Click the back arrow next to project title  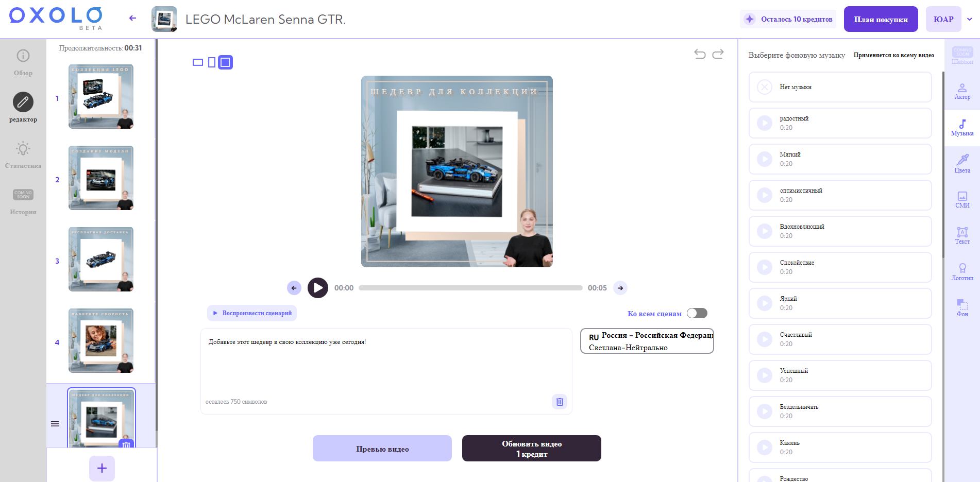[x=132, y=18]
